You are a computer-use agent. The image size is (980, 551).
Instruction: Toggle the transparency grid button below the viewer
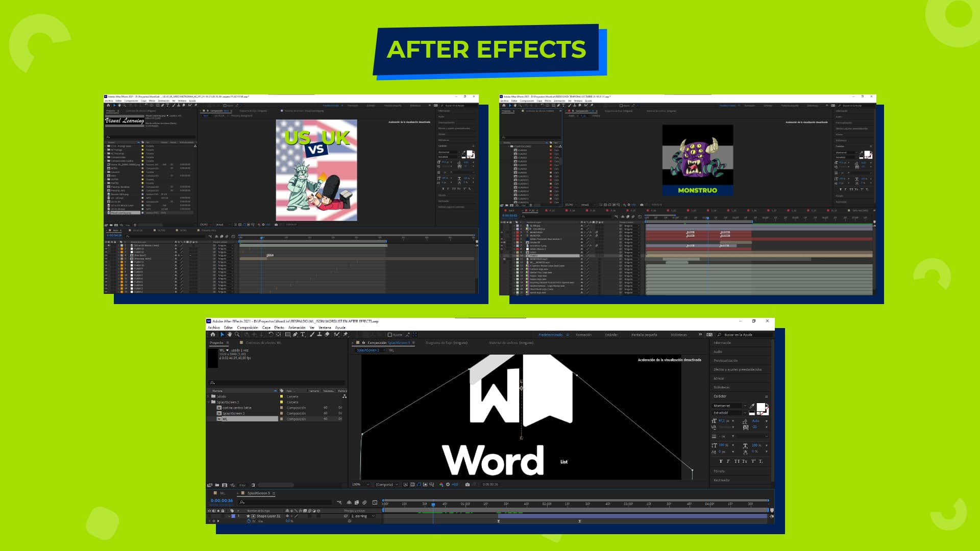[x=412, y=485]
